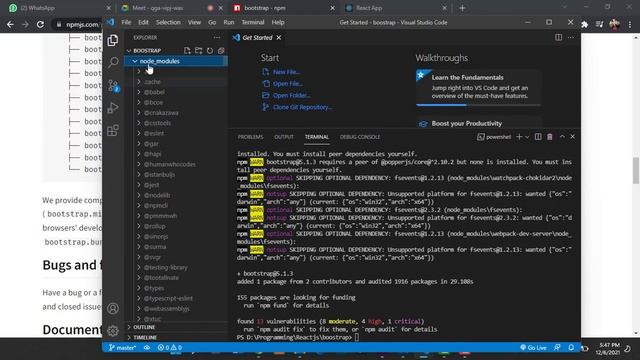Expand the OUTLINE section
This screenshot has width=640, height=360.
click(176, 327)
